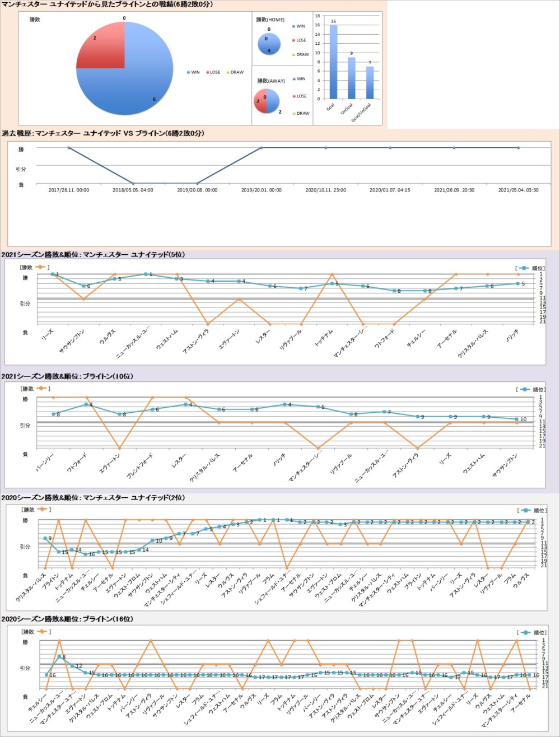
Task: Click the LOSE legend entry beside the large pie
Action: (213, 72)
